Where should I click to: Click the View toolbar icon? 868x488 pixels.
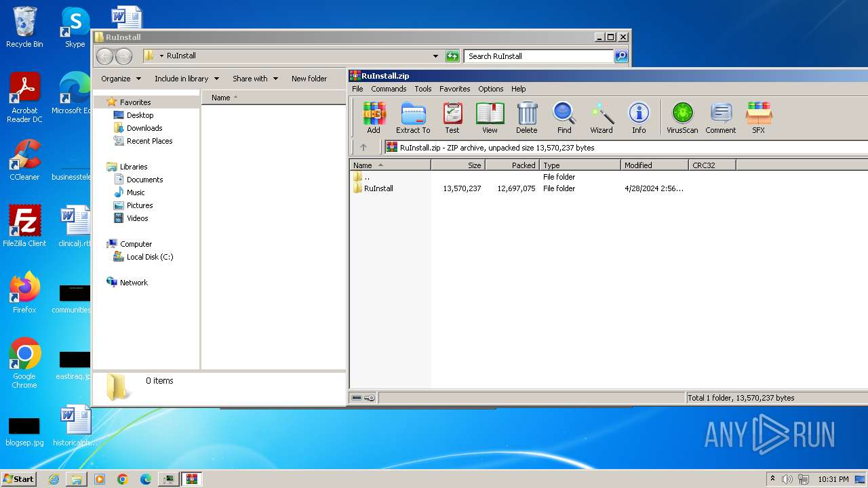tap(490, 117)
